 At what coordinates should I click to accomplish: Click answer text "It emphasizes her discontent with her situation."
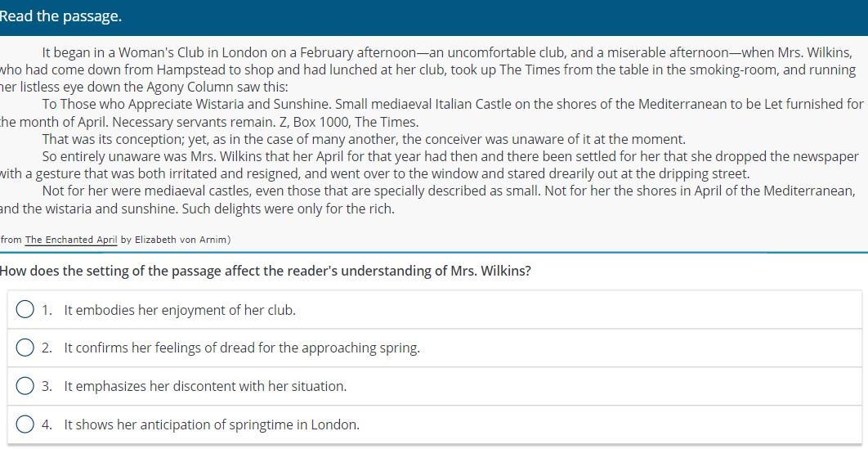coord(205,387)
